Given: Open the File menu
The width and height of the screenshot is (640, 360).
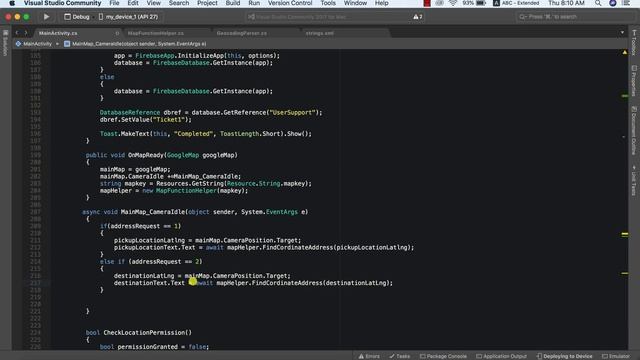Looking at the screenshot, I should click(x=114, y=3).
